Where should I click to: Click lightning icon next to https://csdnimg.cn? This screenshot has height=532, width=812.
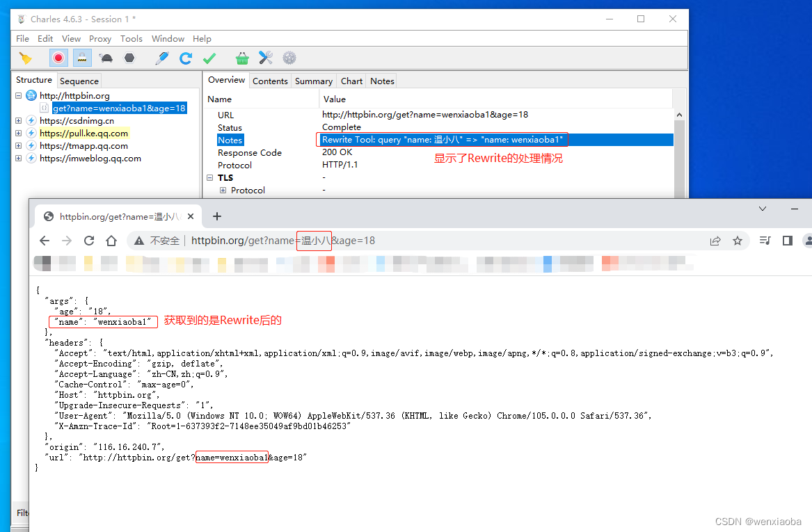(x=31, y=120)
